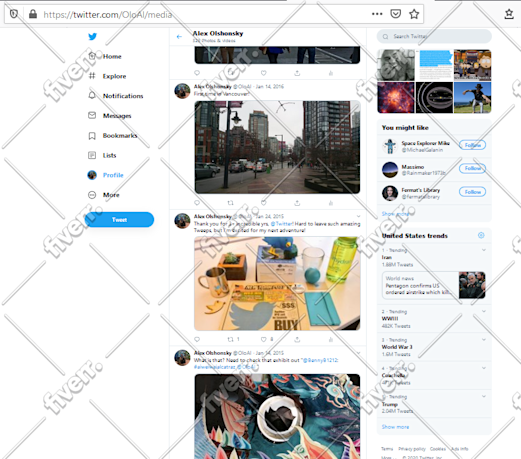Viewport: 521px width, 459px height.
Task: Open the Privacy policy footer link
Action: [412, 449]
